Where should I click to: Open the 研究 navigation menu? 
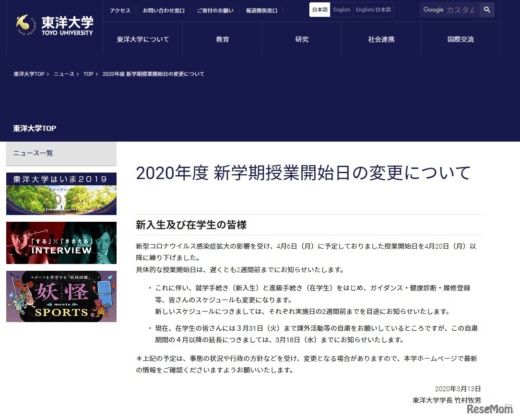coord(301,39)
